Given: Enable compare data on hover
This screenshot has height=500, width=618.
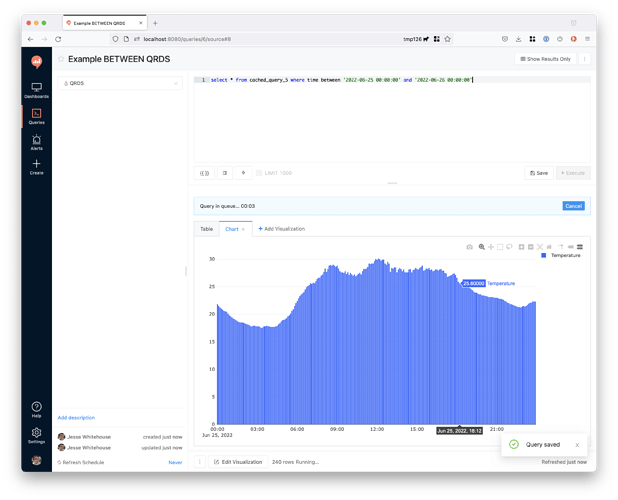Looking at the screenshot, I should point(580,247).
